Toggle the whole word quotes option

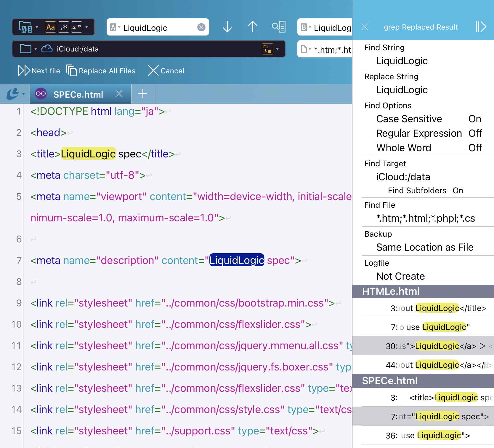click(x=76, y=27)
